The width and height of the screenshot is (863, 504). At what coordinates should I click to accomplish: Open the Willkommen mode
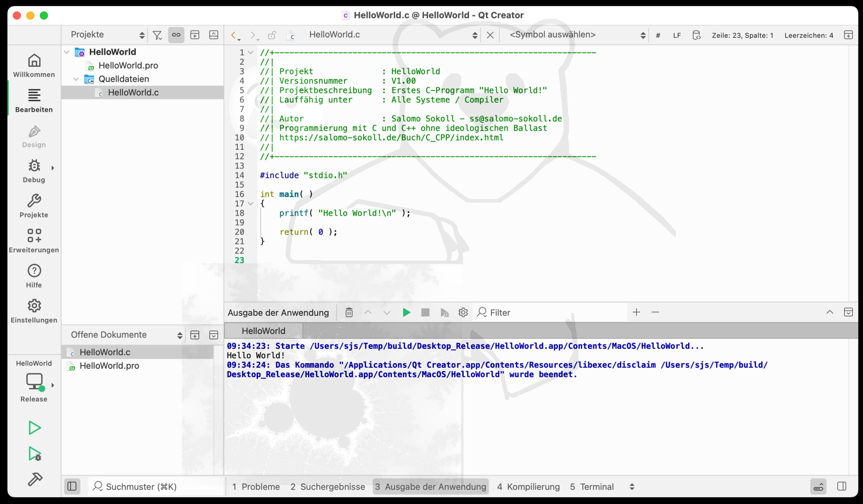34,65
